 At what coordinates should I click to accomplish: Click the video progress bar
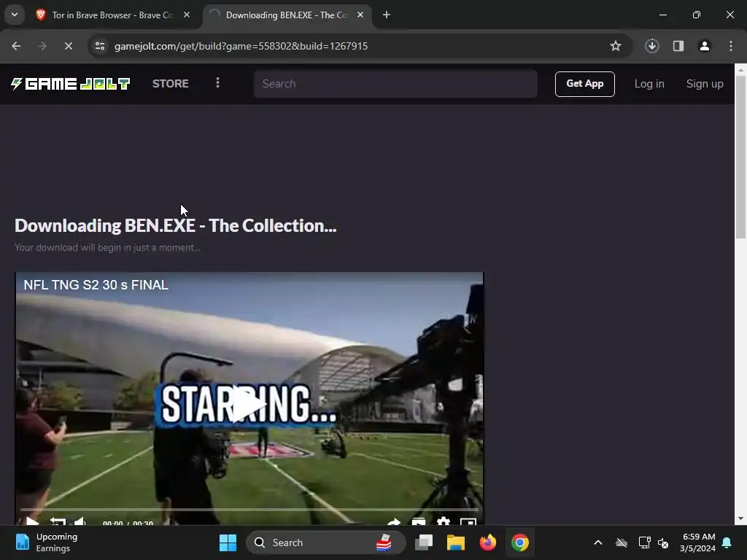[x=249, y=510]
